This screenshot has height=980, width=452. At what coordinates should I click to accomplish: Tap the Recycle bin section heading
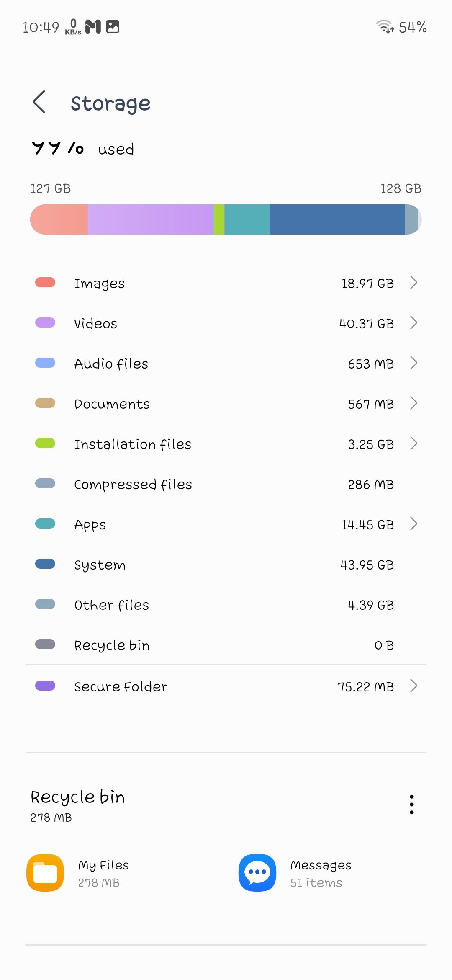(78, 797)
